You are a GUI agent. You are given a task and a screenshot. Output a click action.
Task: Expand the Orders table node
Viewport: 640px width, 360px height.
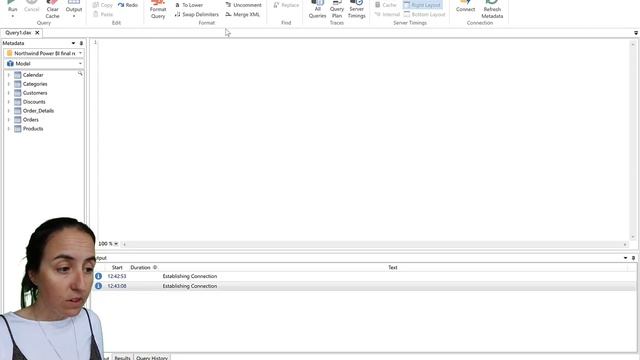[9, 120]
